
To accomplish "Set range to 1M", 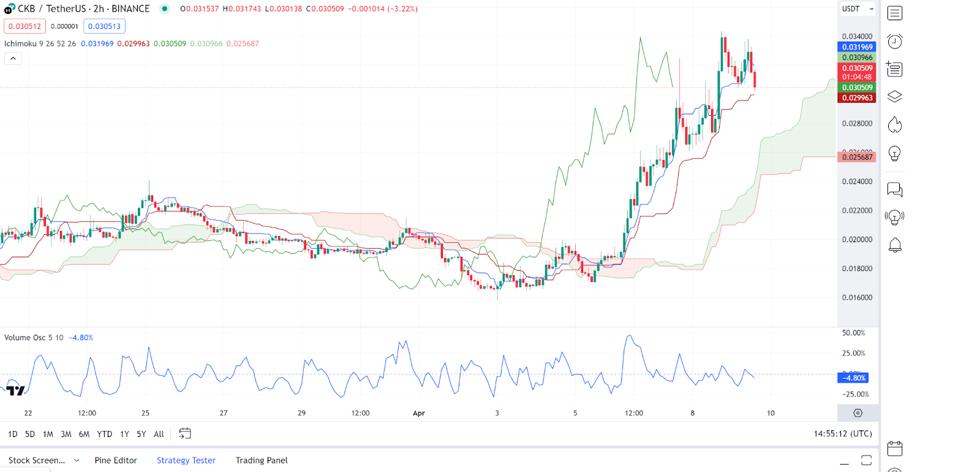I will tap(48, 434).
